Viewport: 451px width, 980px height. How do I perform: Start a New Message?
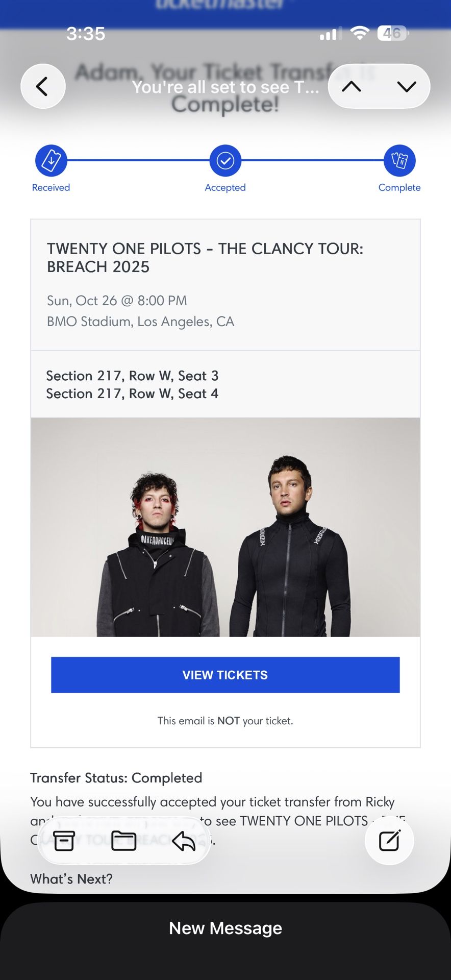[225, 928]
